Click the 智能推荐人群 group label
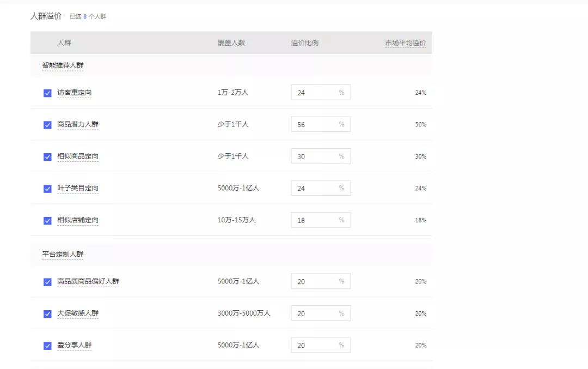This screenshot has height=369, width=588. [63, 65]
